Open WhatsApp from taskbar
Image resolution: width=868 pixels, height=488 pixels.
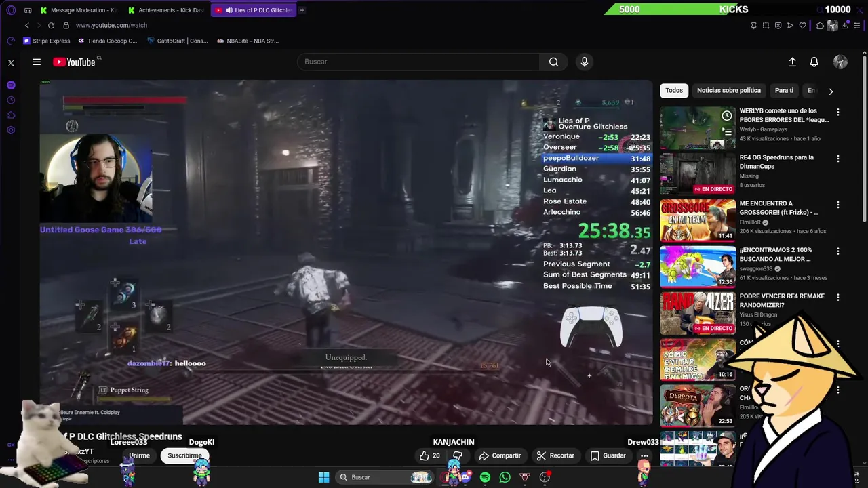tap(505, 477)
